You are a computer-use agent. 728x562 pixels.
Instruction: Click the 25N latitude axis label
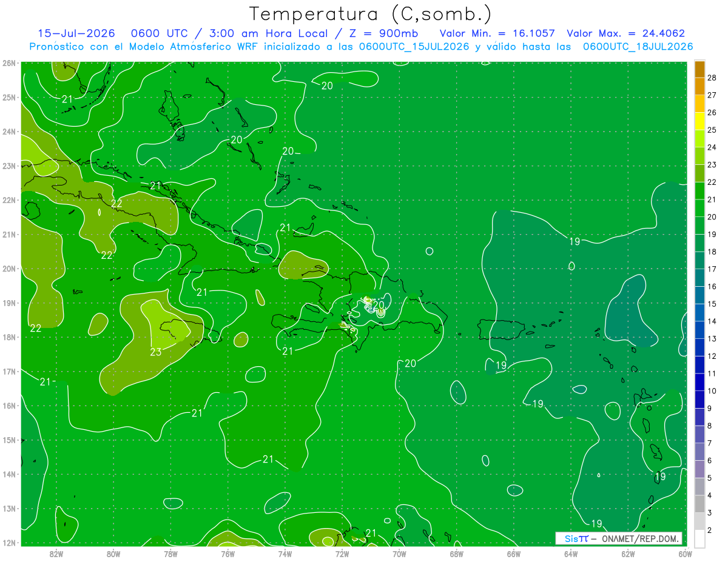pos(8,97)
